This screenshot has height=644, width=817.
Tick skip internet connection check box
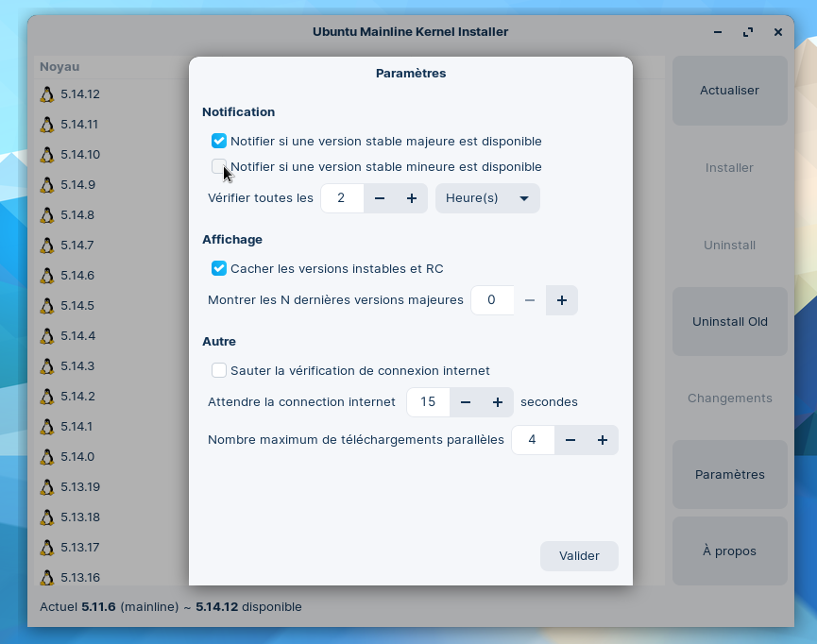(x=219, y=371)
